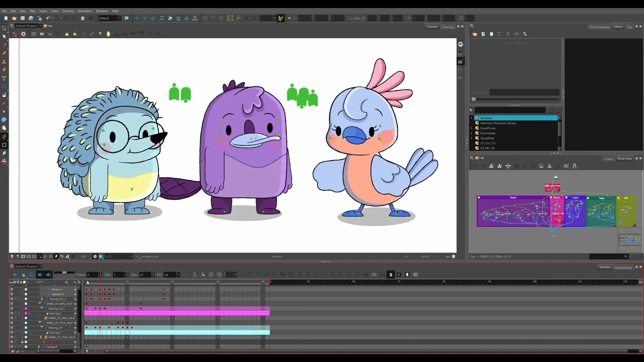Pick the Skew tool in the top toolbar
The height and width of the screenshot is (362, 644).
(162, 18)
